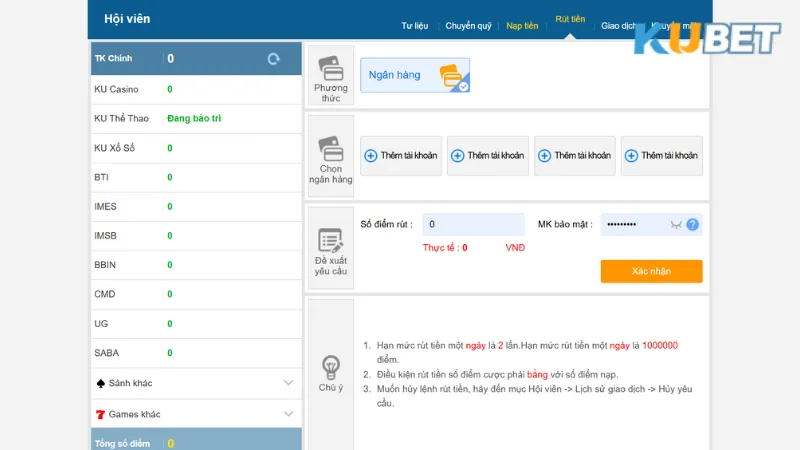
Task: Click the 7 icon beside Games khác
Action: pyautogui.click(x=101, y=414)
